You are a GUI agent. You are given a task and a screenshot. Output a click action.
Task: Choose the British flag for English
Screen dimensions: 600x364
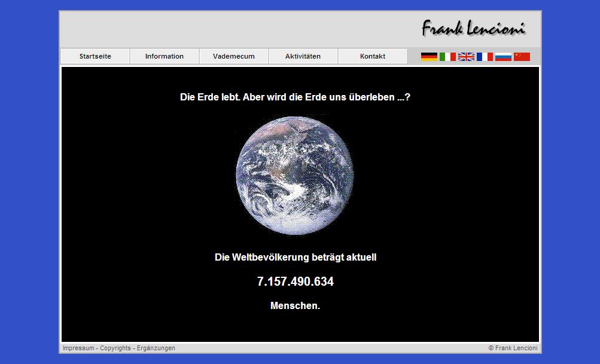point(466,57)
